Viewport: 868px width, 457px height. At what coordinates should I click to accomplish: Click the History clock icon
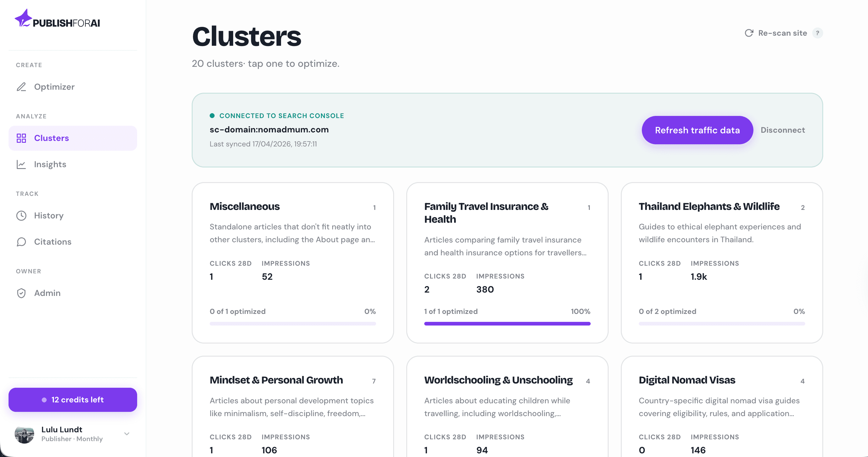click(x=21, y=215)
